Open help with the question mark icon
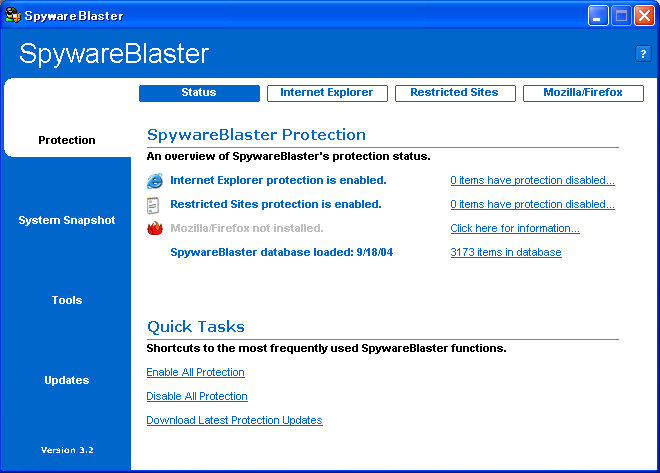Viewport: 660px width, 473px height. pos(643,54)
